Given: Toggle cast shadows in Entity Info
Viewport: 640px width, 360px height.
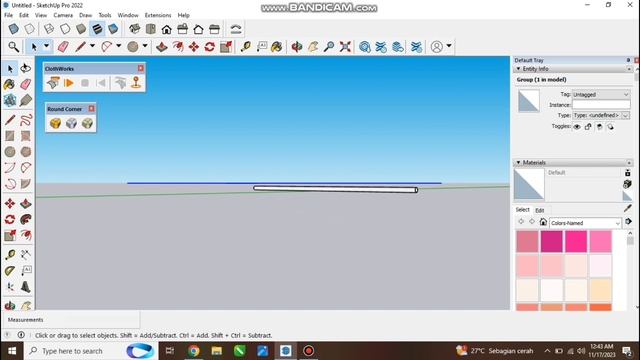Looking at the screenshot, I should coord(610,127).
